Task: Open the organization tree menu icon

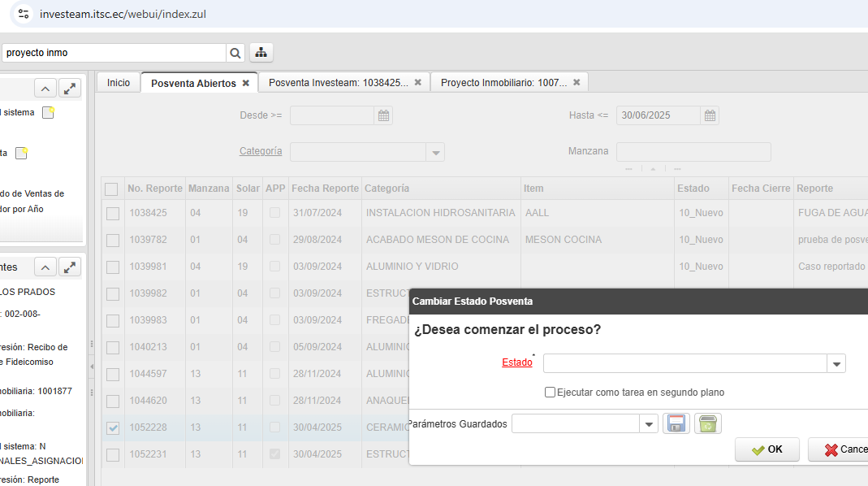Action: [261, 53]
